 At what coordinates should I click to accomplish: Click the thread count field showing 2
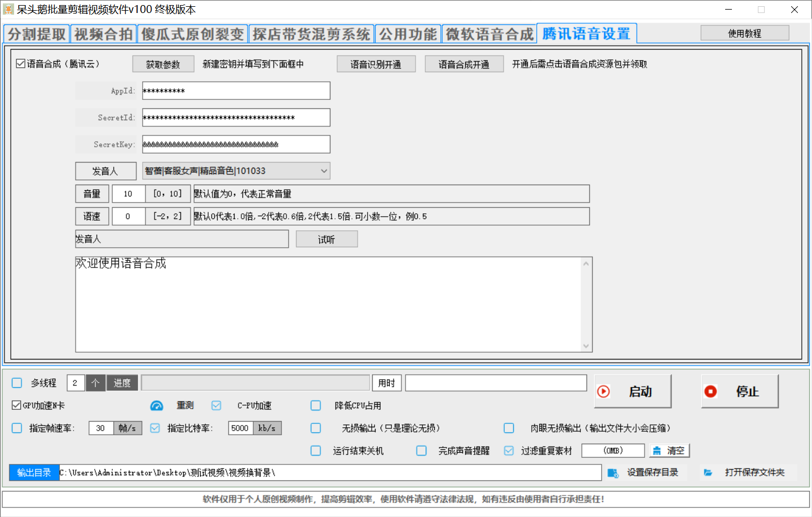76,383
